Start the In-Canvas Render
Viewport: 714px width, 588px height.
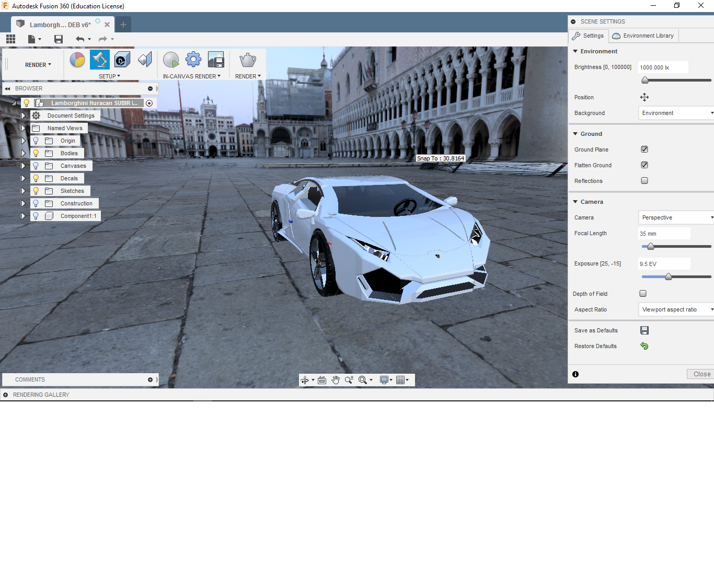pyautogui.click(x=171, y=60)
